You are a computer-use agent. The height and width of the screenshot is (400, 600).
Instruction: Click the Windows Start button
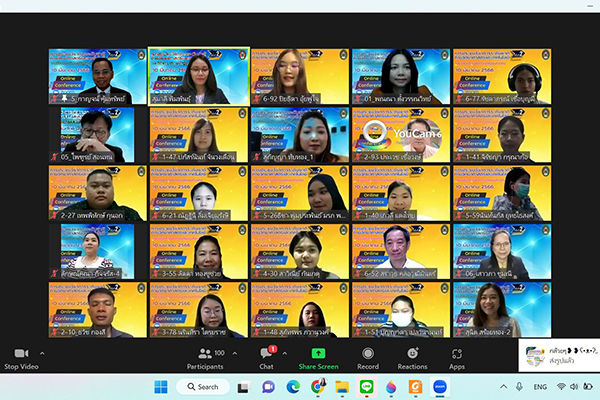click(x=161, y=387)
